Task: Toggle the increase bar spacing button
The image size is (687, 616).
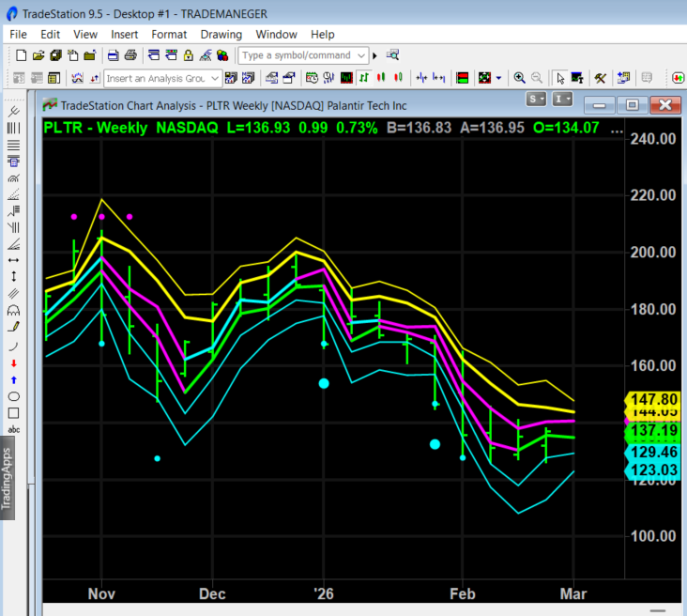Action: [438, 78]
